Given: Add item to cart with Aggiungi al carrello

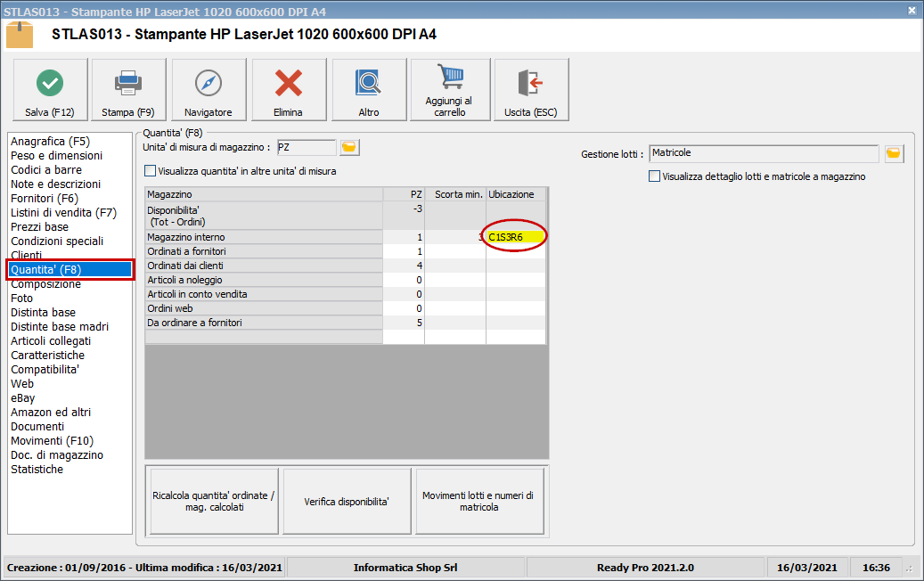Looking at the screenshot, I should [450, 90].
